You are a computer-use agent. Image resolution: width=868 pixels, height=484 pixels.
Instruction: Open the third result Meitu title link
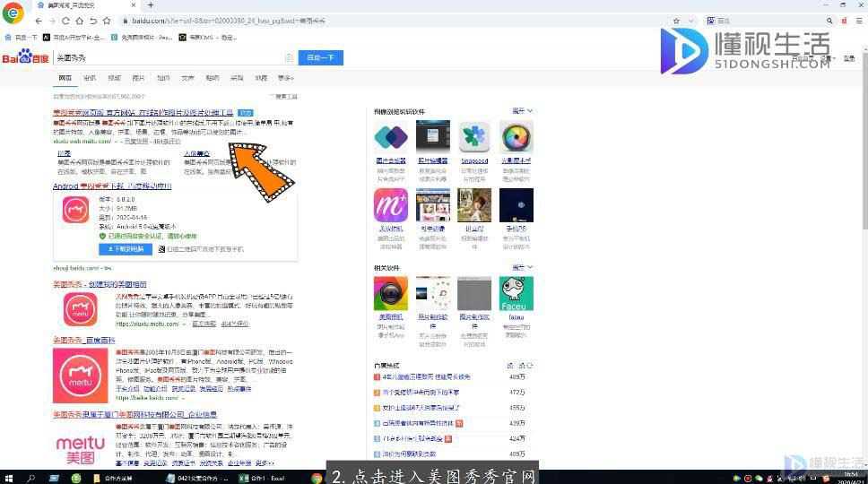click(x=100, y=284)
